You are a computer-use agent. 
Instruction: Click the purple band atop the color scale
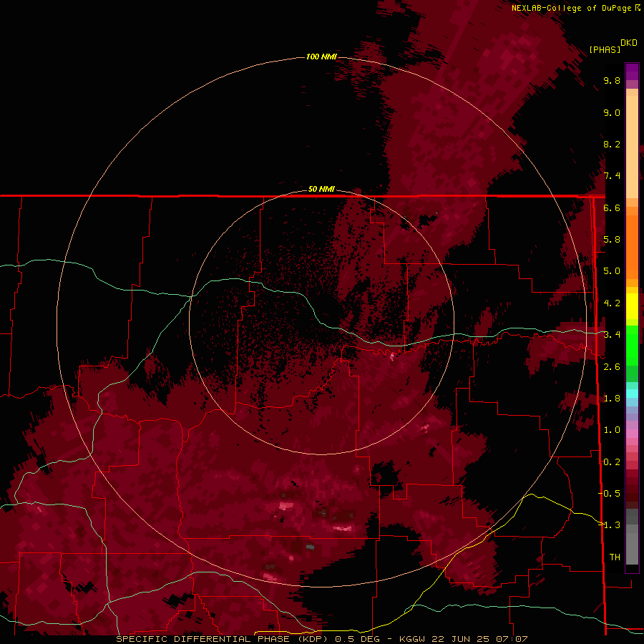[632, 72]
